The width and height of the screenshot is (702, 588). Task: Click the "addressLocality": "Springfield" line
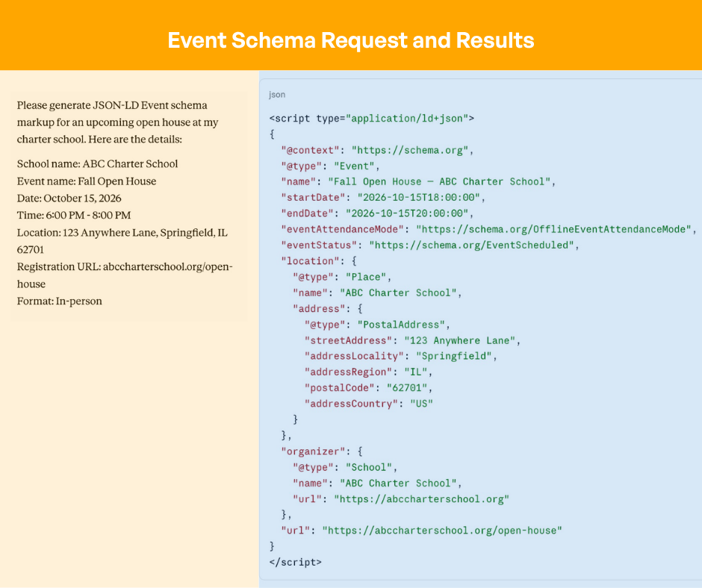[401, 356]
